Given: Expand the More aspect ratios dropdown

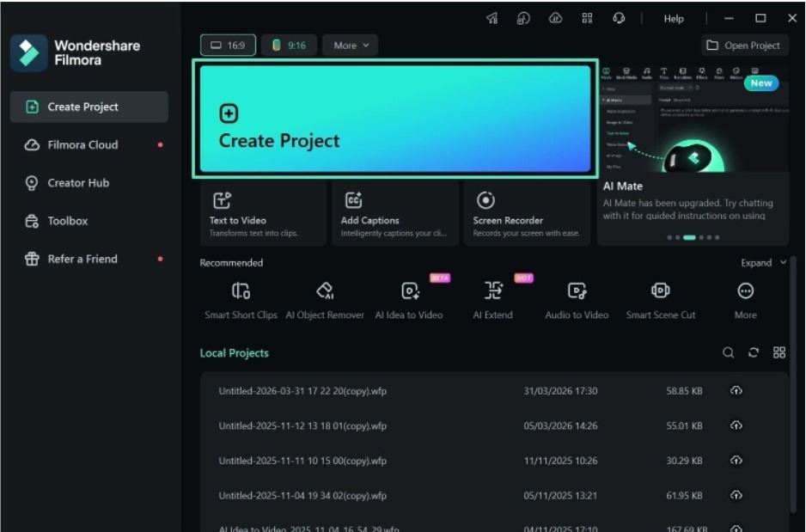Looking at the screenshot, I should (x=351, y=46).
